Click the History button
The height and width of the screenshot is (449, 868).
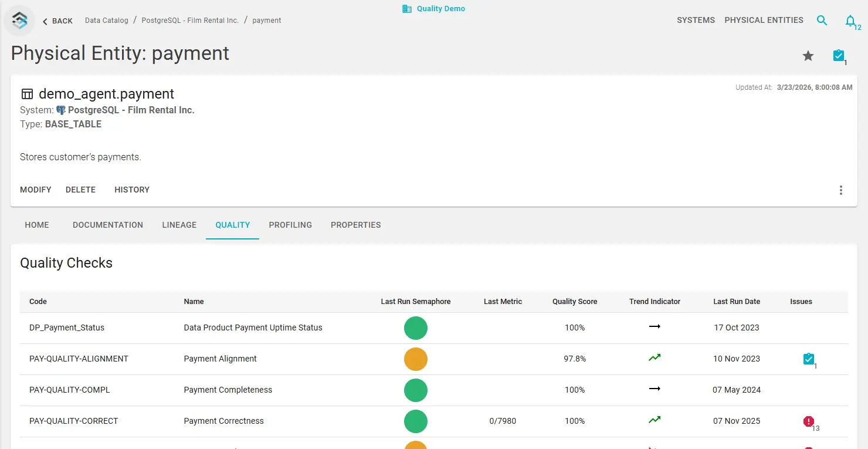pos(132,190)
